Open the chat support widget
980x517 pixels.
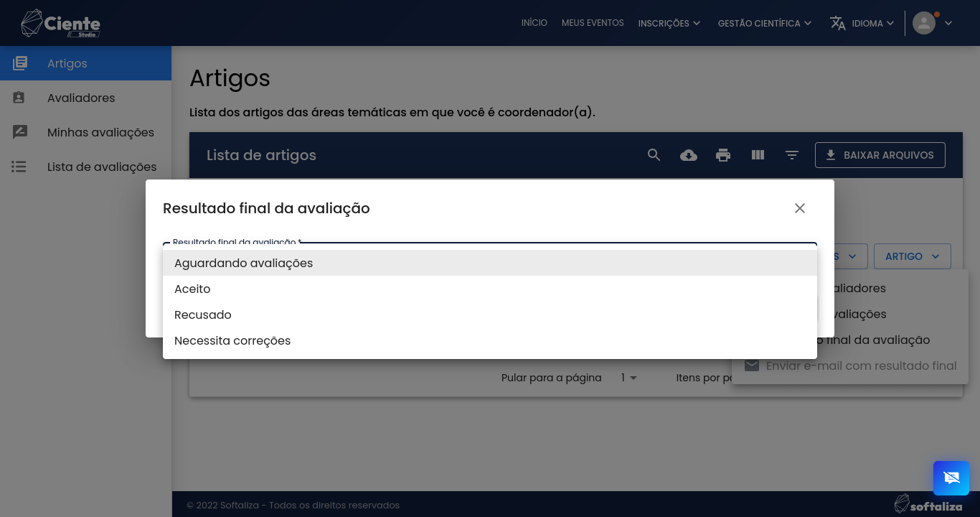pos(951,478)
